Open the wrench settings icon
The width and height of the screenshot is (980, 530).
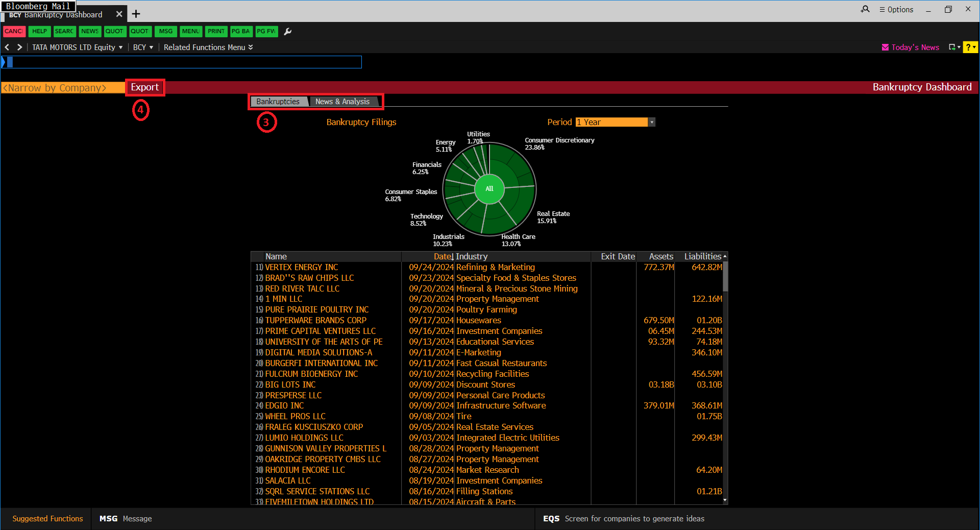pos(288,32)
